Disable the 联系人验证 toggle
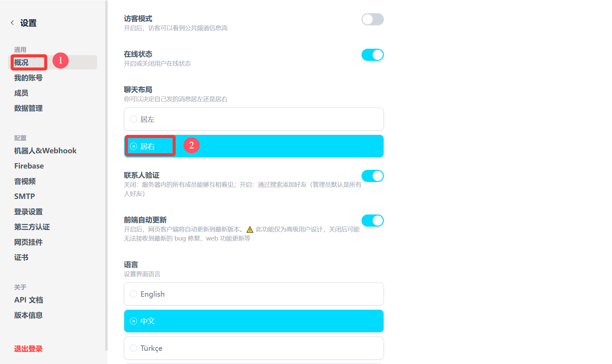The image size is (612, 364). 372,176
